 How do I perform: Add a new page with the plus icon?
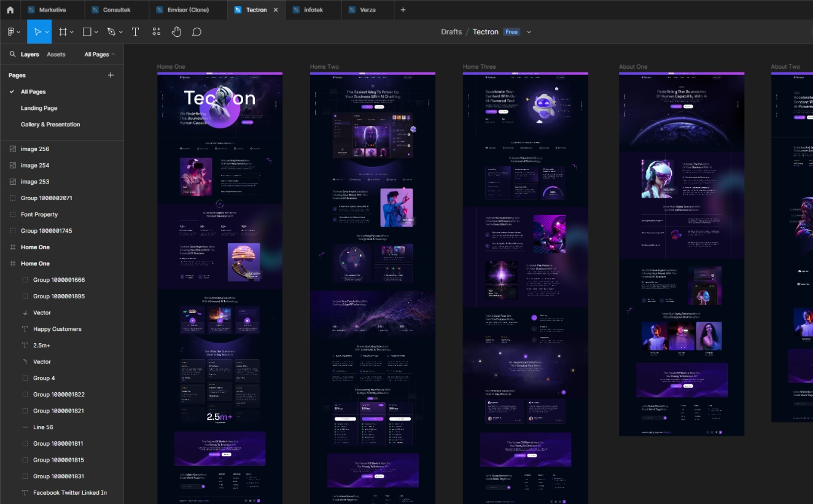(x=111, y=75)
